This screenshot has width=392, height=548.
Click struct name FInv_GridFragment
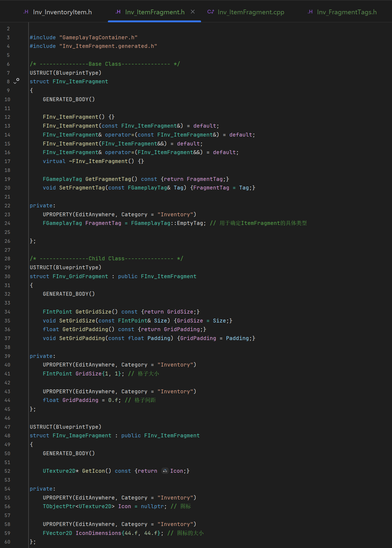click(x=80, y=276)
